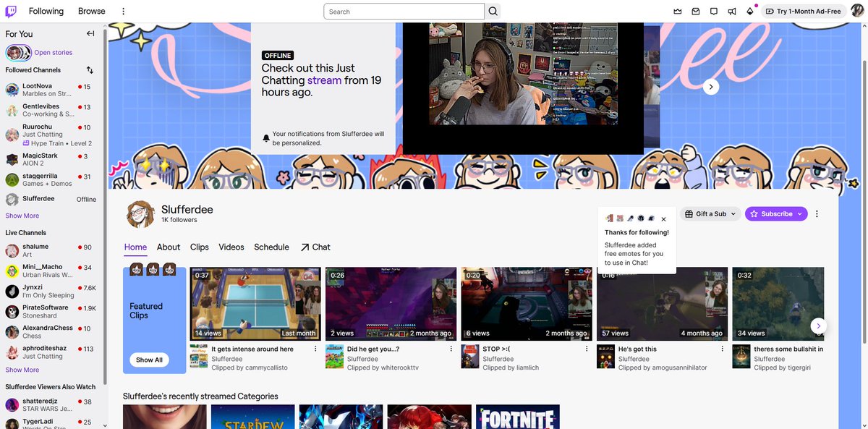Switch to the Clips tab
This screenshot has width=868, height=429.
[x=200, y=247]
